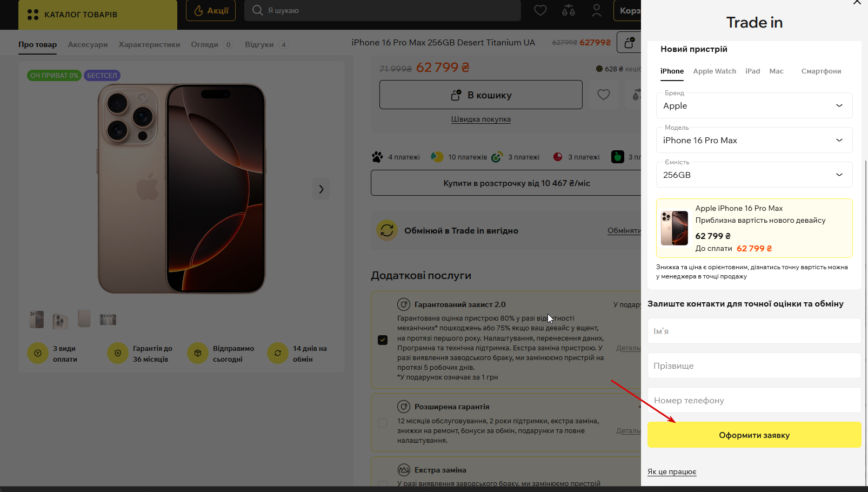Check the Розширена гарантія checkbox
The width and height of the screenshot is (868, 492).
383,423
